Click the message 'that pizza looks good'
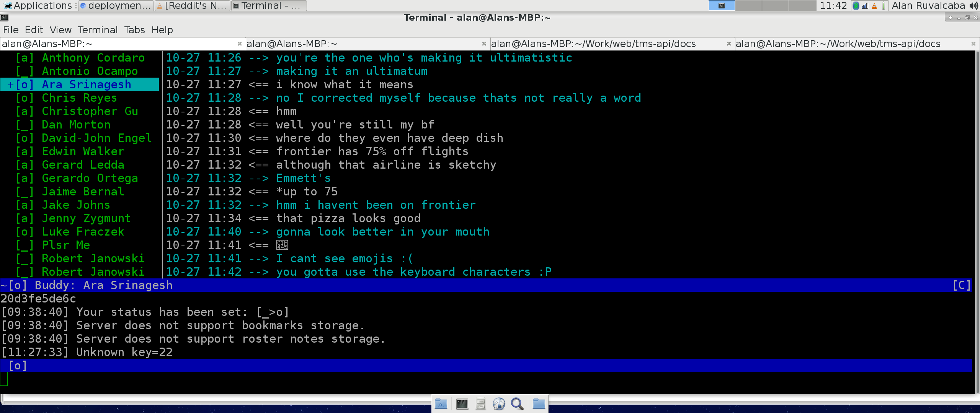Image resolution: width=980 pixels, height=413 pixels. pyautogui.click(x=348, y=218)
